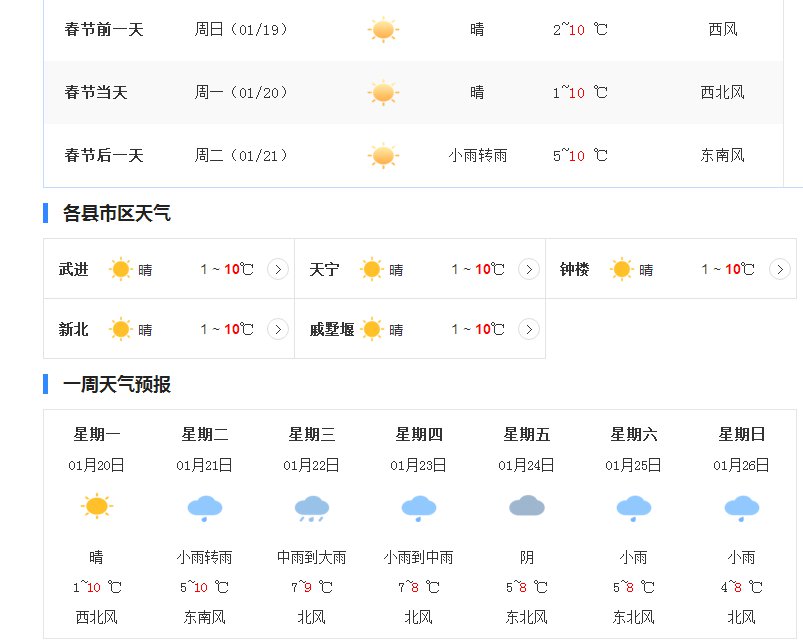Open the 新北 district weather link
The height and width of the screenshot is (643, 803).
pyautogui.click(x=73, y=329)
